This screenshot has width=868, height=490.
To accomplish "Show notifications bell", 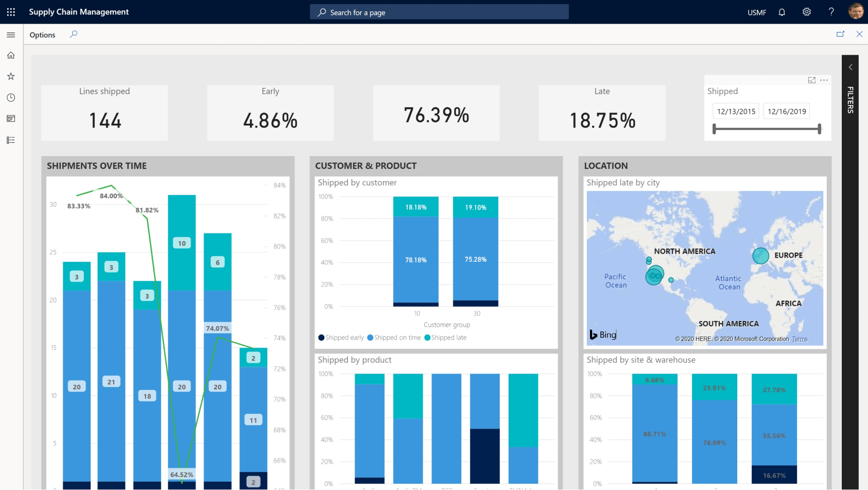I will point(782,12).
